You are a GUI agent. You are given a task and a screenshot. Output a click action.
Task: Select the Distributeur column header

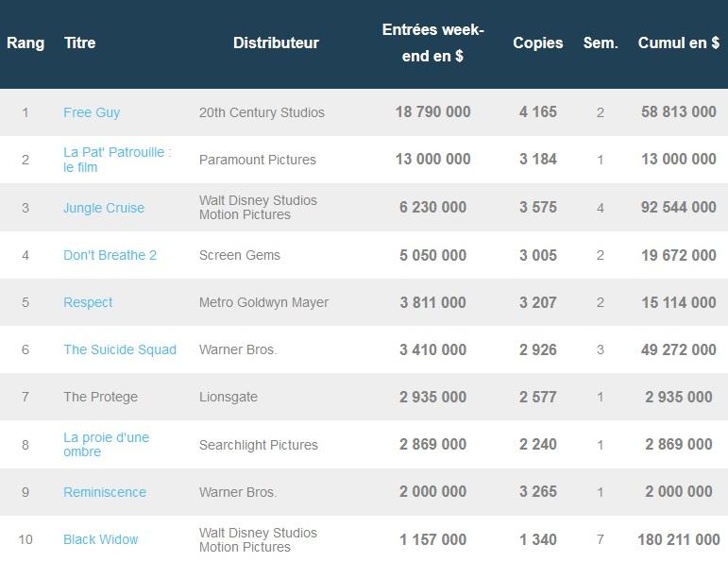[x=276, y=43]
